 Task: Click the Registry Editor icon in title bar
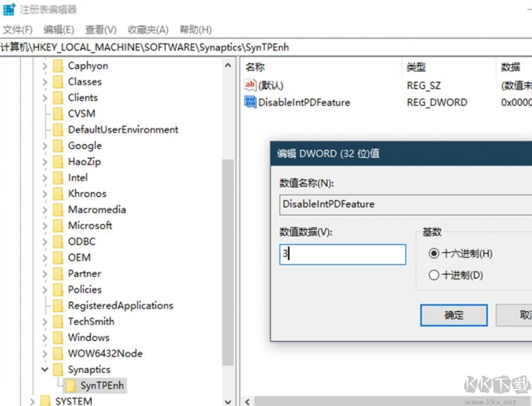[x=8, y=9]
